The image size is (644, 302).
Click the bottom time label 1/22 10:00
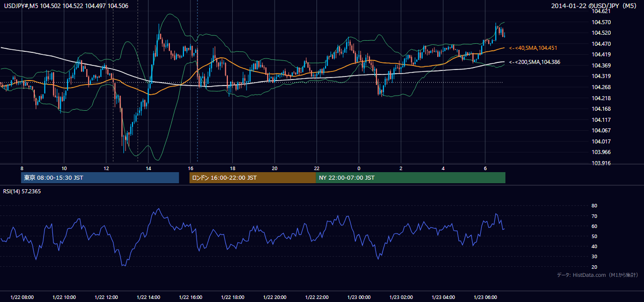click(64, 297)
